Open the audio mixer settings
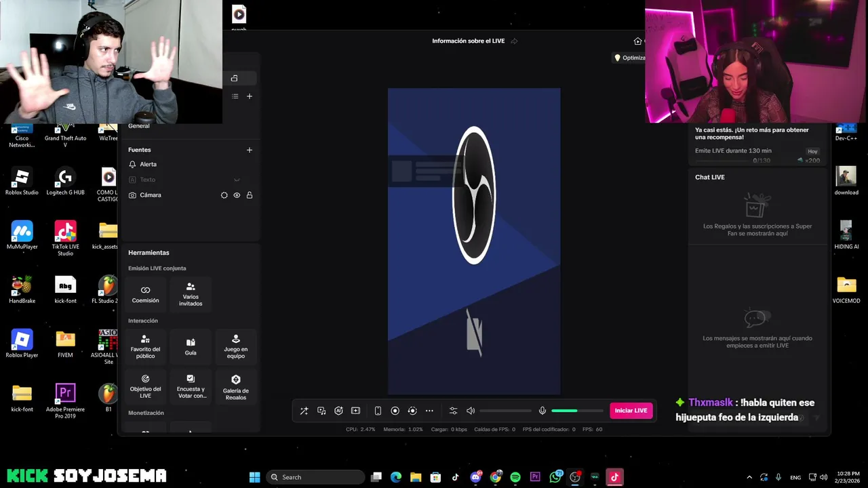This screenshot has width=868, height=488. click(x=453, y=411)
